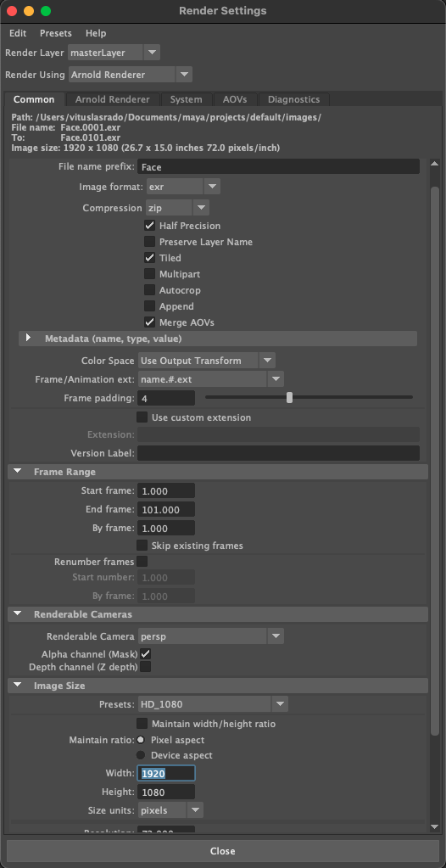Check Skip existing frames
The image size is (446, 868).
[x=142, y=546]
